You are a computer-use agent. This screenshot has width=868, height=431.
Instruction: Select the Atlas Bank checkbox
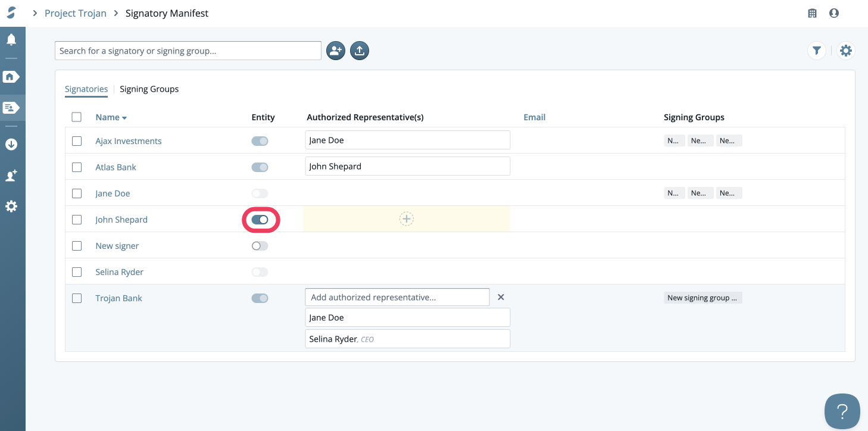(x=77, y=167)
